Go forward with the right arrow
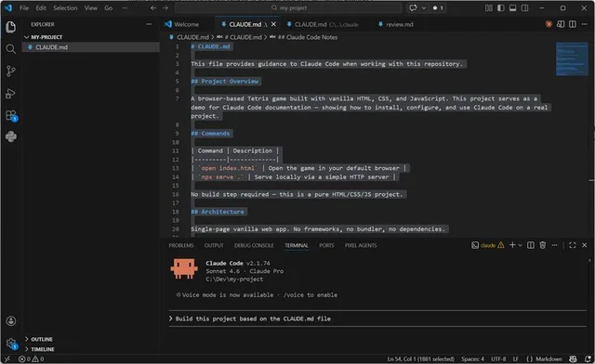Image resolution: width=595 pixels, height=364 pixels. click(x=165, y=8)
